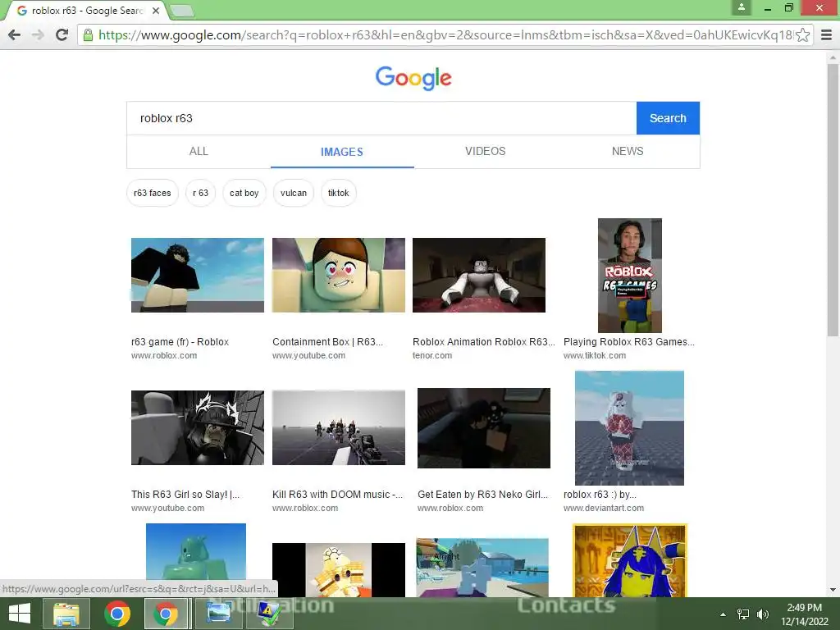Click the cat boy suggestion chip
The height and width of the screenshot is (630, 840).
[244, 193]
